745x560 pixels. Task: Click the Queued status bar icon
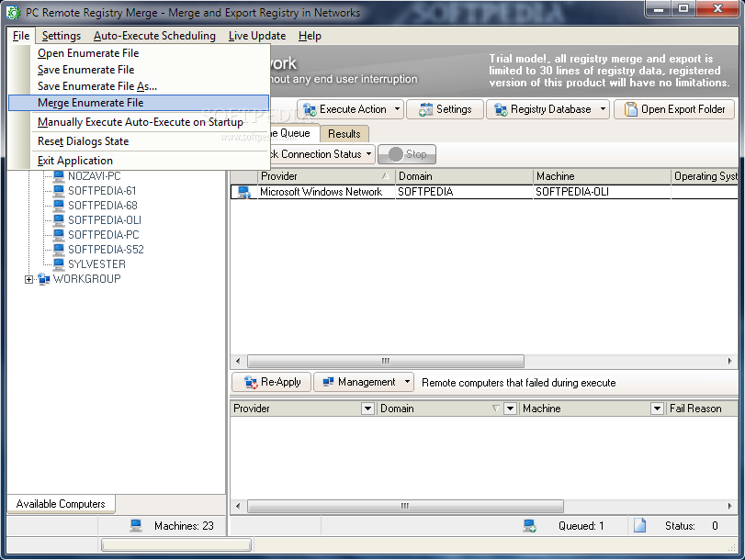[530, 526]
